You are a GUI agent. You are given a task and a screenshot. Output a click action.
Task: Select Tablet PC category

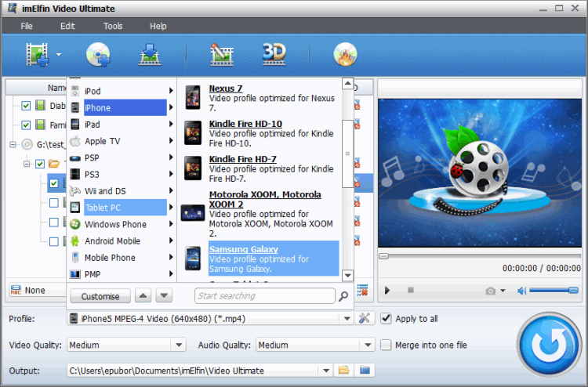click(x=122, y=208)
